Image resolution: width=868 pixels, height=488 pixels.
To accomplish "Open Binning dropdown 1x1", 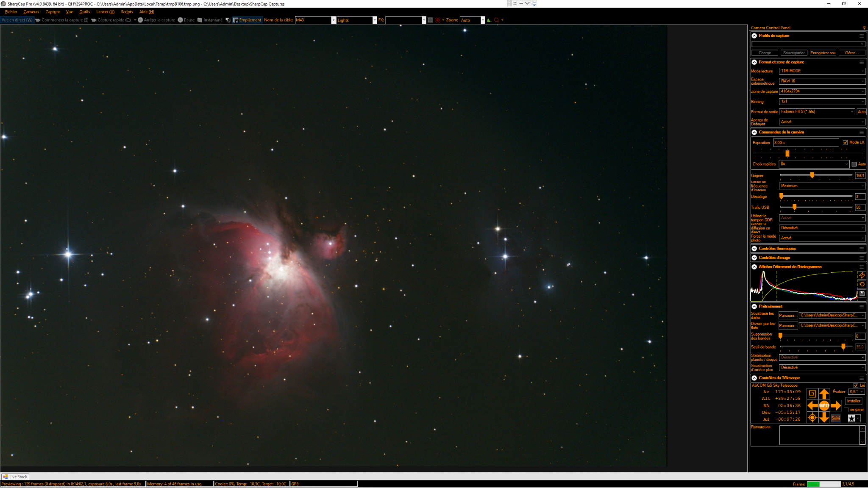I will coord(822,101).
